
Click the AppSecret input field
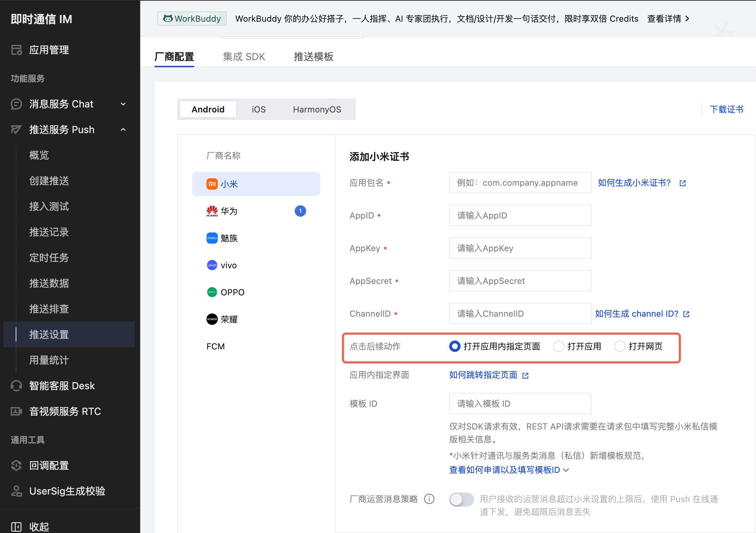pyautogui.click(x=520, y=281)
